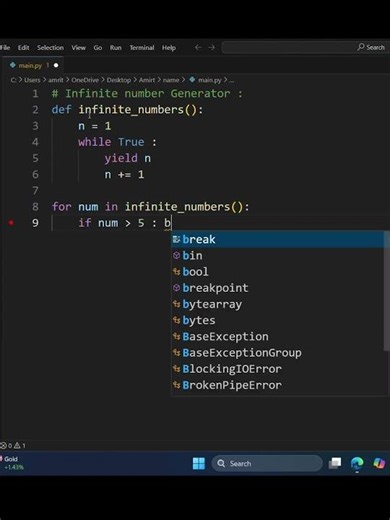Click the class icon beside bytes
This screenshot has width=390, height=520.
pos(177,320)
